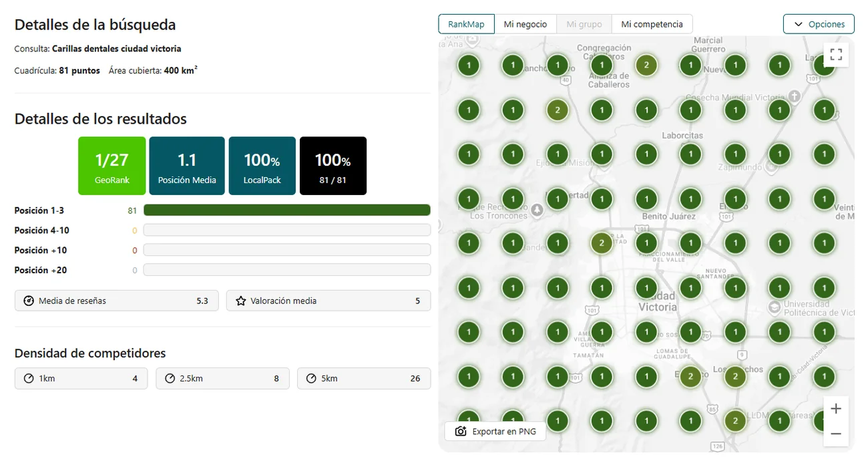The width and height of the screenshot is (868, 463).
Task: Select the Mi grupo tab
Action: point(584,24)
